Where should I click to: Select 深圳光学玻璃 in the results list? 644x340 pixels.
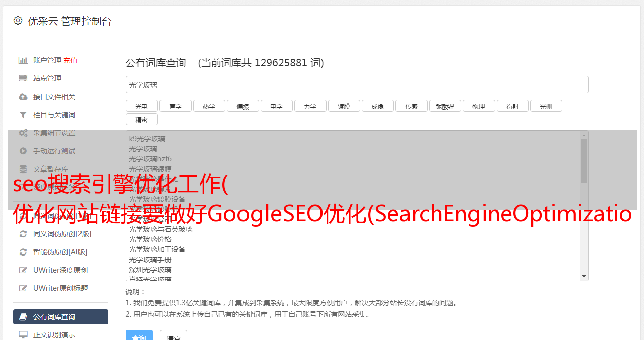point(150,270)
